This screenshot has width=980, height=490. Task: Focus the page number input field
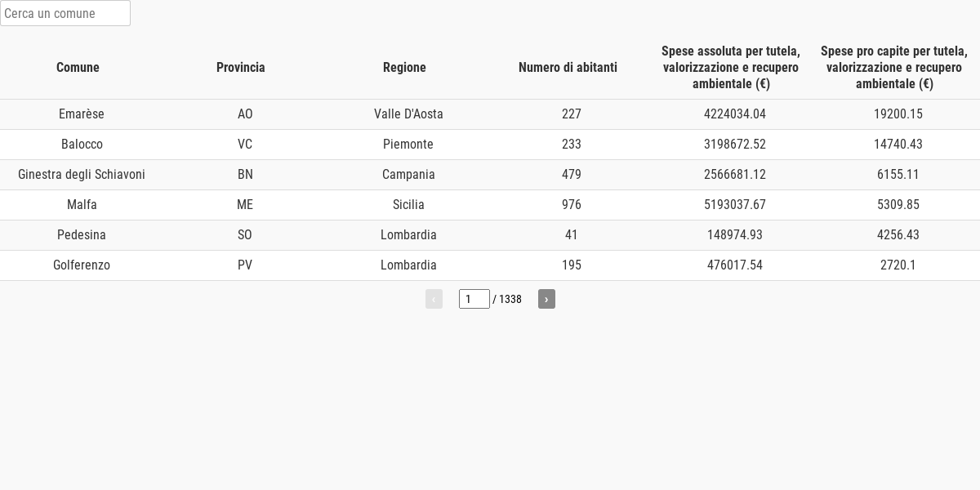tap(474, 299)
